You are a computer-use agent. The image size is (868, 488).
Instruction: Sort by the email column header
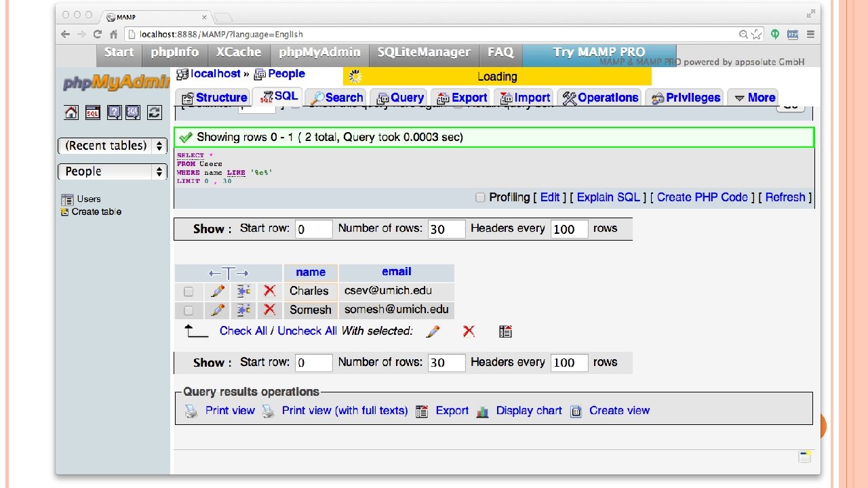pos(396,272)
